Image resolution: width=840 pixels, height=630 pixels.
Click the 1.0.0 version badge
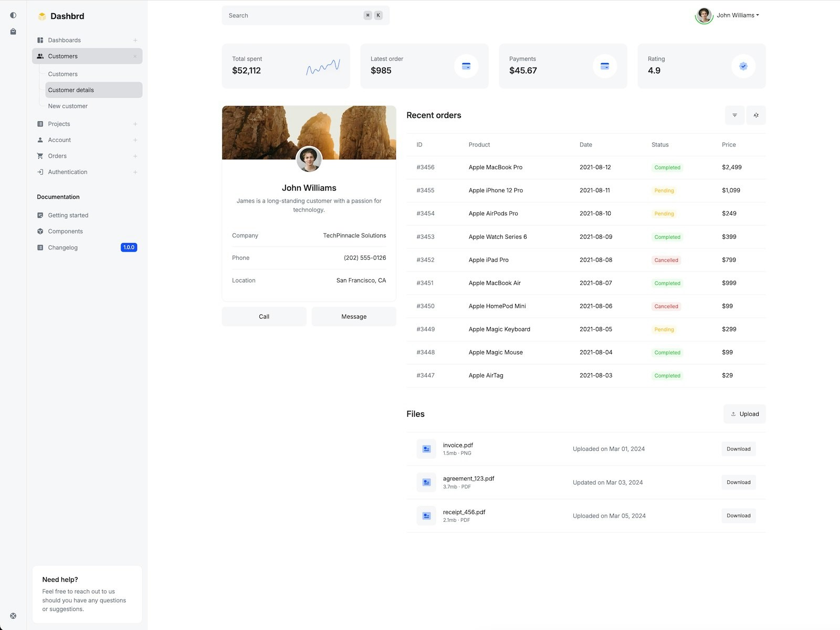(x=129, y=247)
